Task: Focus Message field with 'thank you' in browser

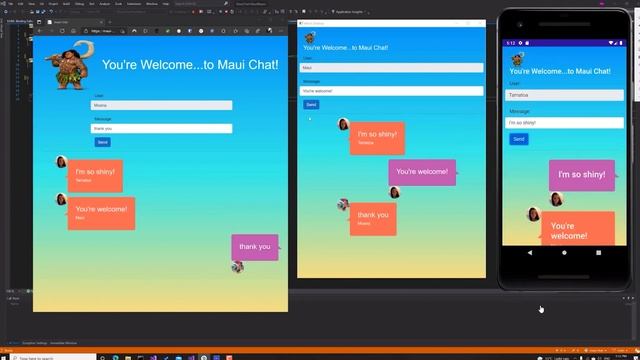Action: pos(161,129)
